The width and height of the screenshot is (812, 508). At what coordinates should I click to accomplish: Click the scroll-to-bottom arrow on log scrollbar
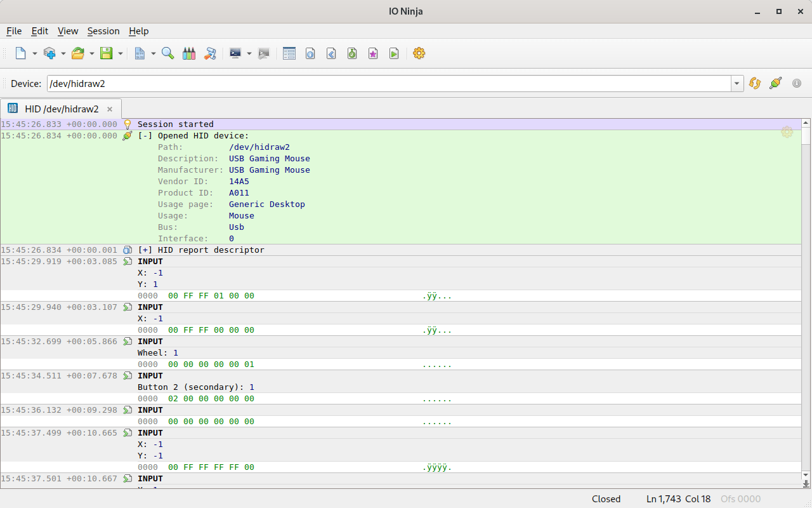[x=806, y=484]
